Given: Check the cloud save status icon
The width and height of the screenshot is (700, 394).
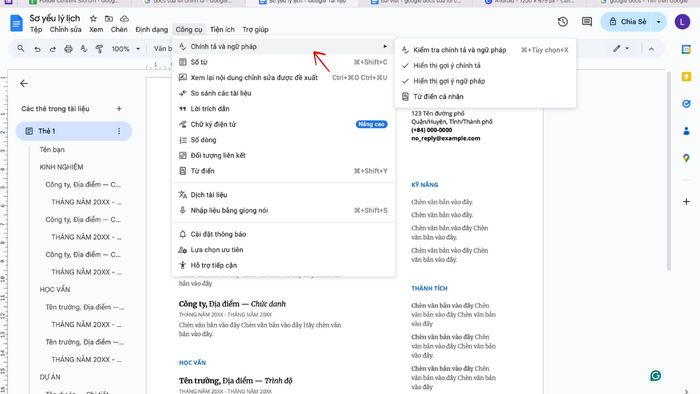Looking at the screenshot, I should [x=125, y=19].
